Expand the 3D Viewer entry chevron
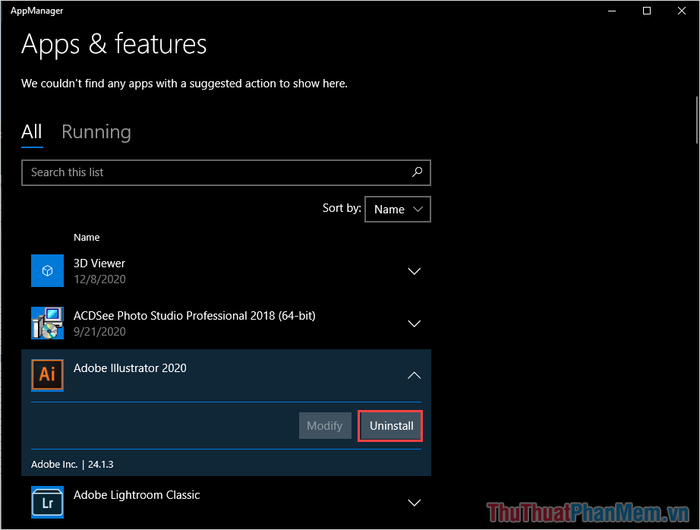Screen dimensions: 700x530 coord(414,271)
